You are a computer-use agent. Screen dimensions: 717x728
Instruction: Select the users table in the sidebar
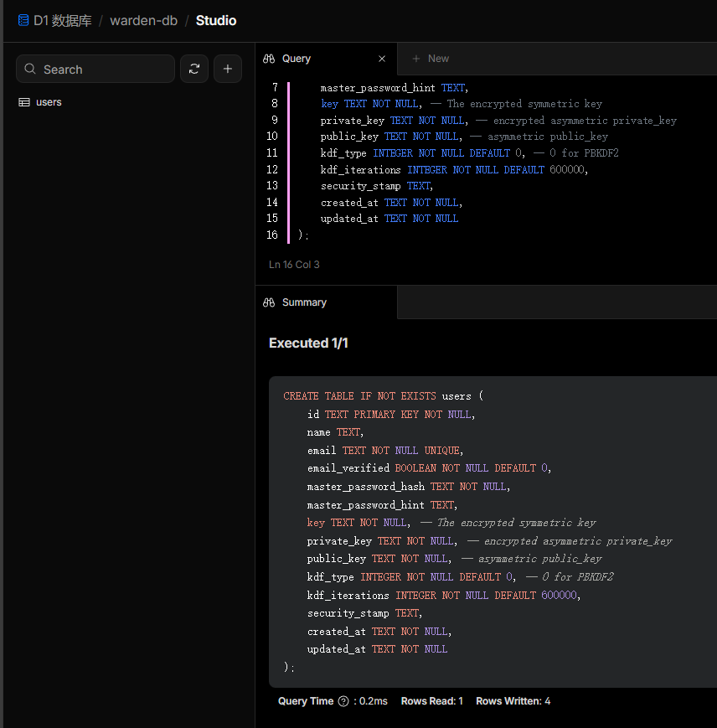click(49, 102)
